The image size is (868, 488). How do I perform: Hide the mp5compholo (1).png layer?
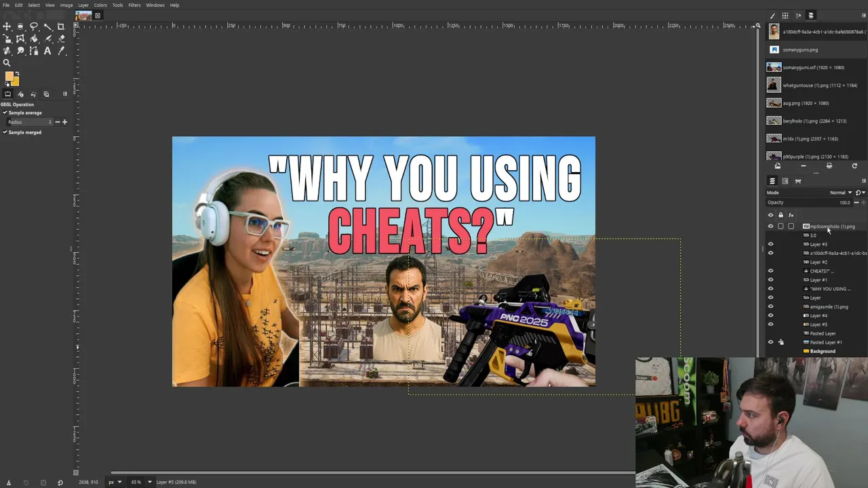tap(770, 226)
